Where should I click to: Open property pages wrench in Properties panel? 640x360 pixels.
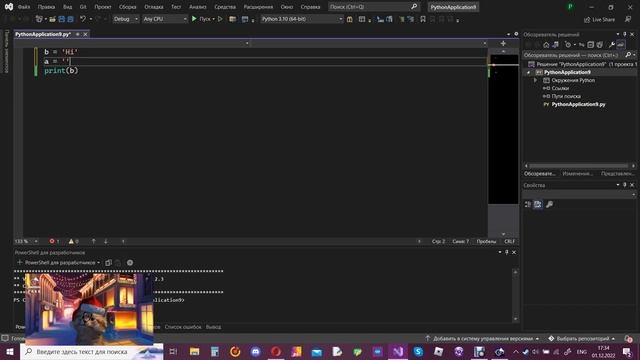click(x=549, y=204)
